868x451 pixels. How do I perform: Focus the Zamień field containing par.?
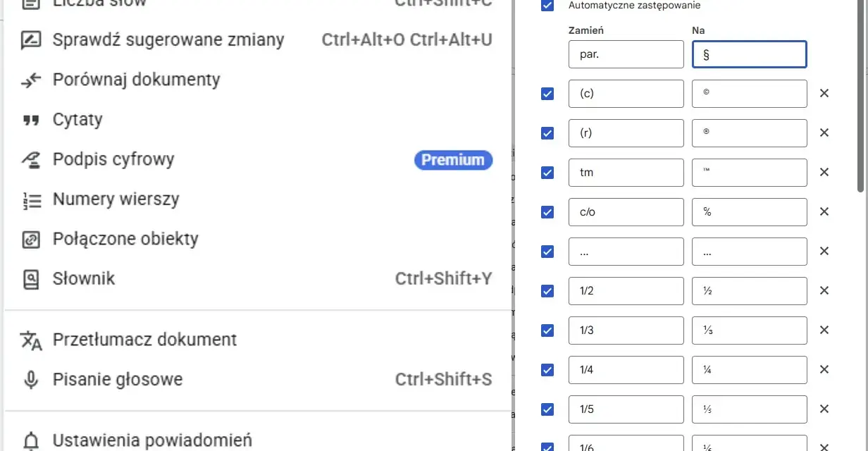pyautogui.click(x=626, y=54)
